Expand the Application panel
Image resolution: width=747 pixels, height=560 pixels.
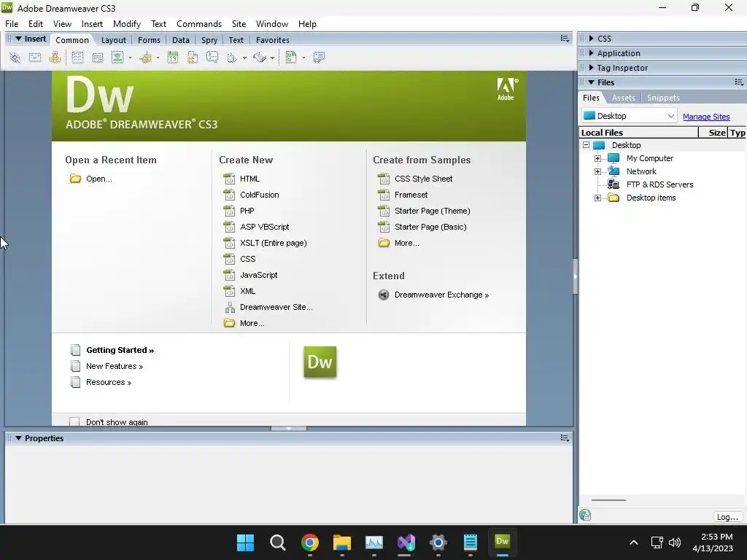coord(591,52)
